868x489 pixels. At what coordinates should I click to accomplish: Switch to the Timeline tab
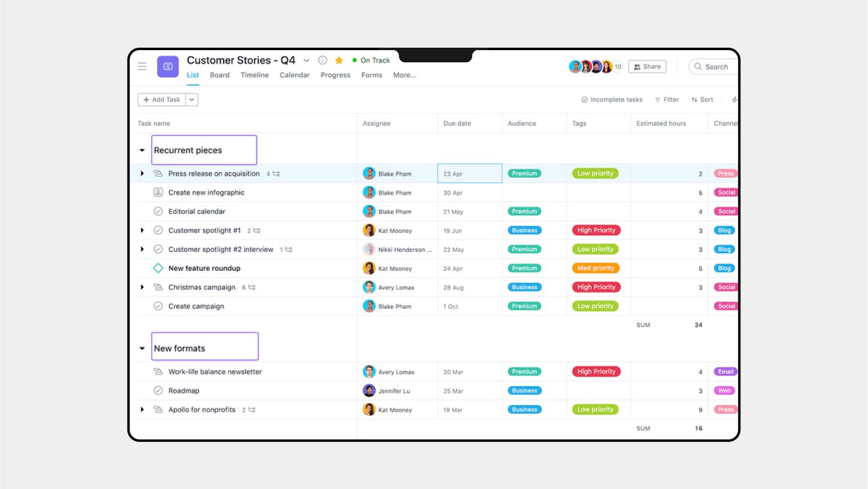[x=254, y=75]
